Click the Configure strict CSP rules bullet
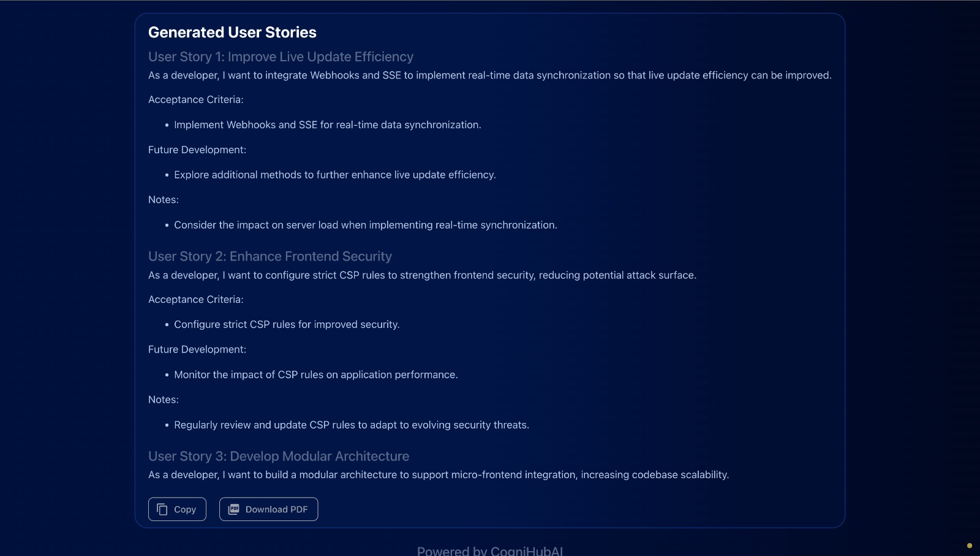This screenshot has width=980, height=556. (x=287, y=325)
